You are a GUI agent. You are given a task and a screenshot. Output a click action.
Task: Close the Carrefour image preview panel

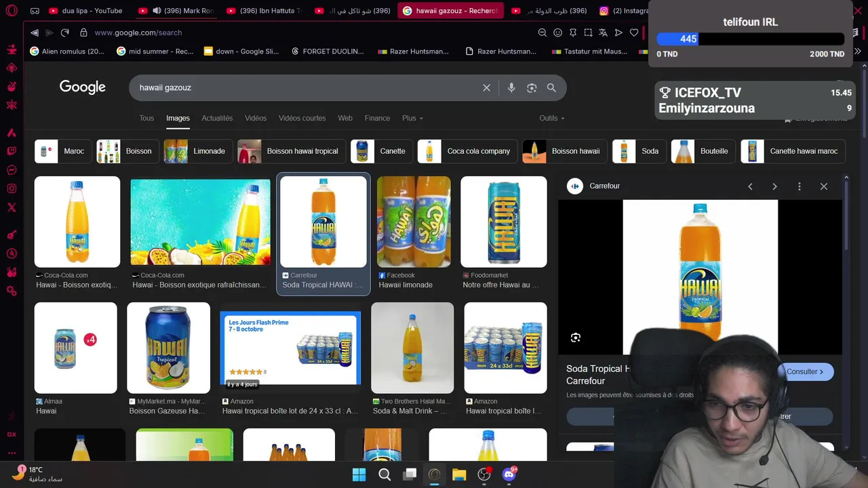pos(824,186)
